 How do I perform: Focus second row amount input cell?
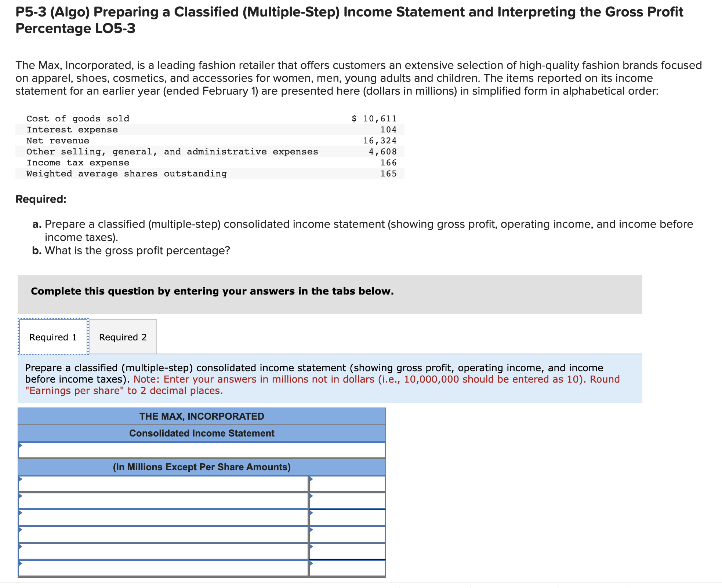(347, 501)
